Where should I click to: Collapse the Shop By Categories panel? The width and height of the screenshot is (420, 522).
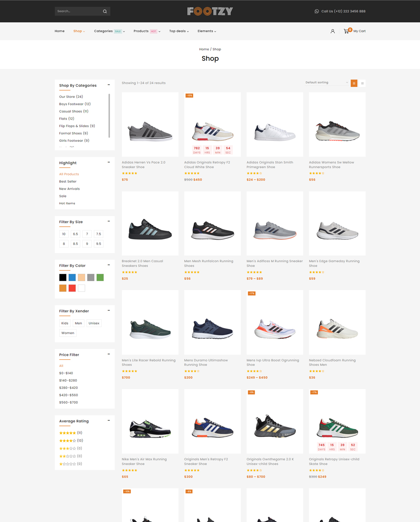(x=109, y=85)
